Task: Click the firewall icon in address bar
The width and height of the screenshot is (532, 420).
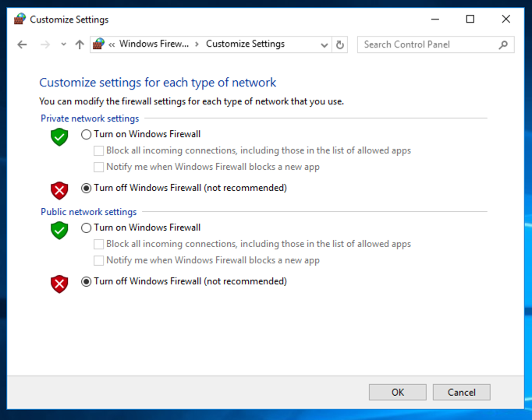Action: coord(98,44)
